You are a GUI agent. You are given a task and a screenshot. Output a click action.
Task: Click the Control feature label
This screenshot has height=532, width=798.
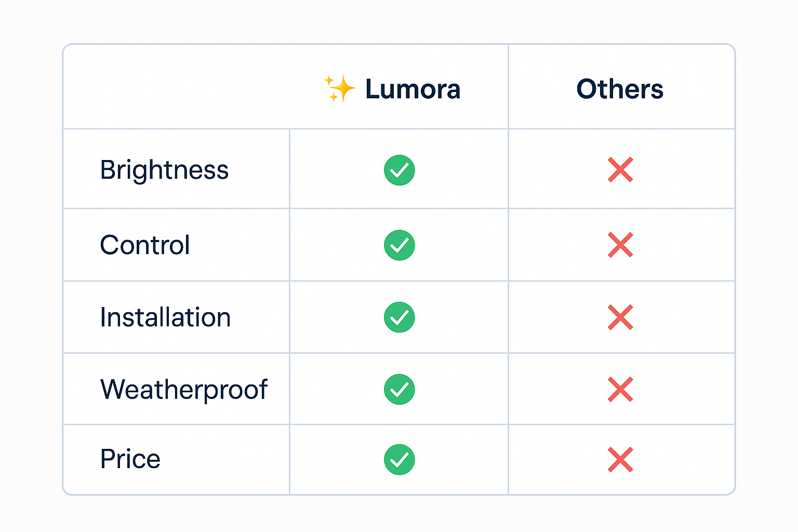coord(145,245)
